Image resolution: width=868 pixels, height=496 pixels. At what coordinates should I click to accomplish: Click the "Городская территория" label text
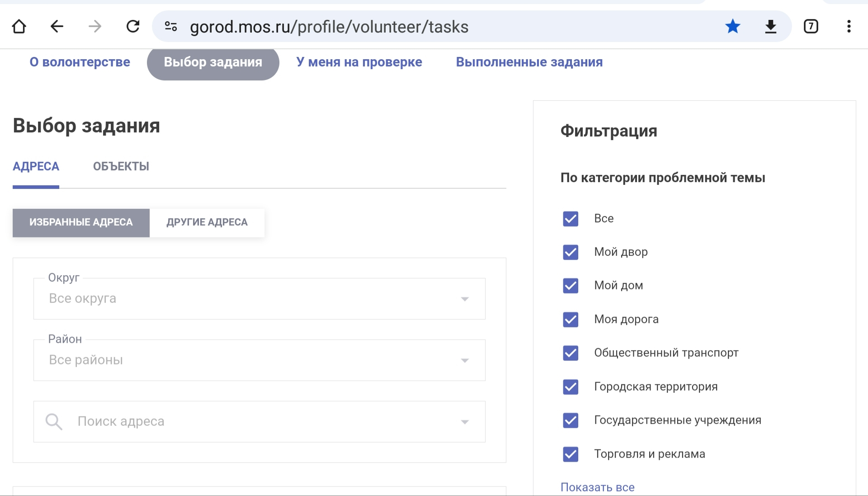pyautogui.click(x=656, y=387)
